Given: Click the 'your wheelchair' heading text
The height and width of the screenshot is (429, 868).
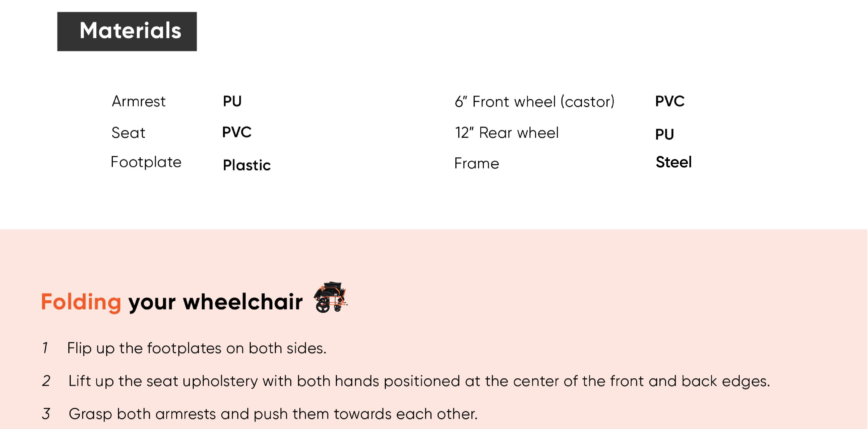Looking at the screenshot, I should pos(215,302).
